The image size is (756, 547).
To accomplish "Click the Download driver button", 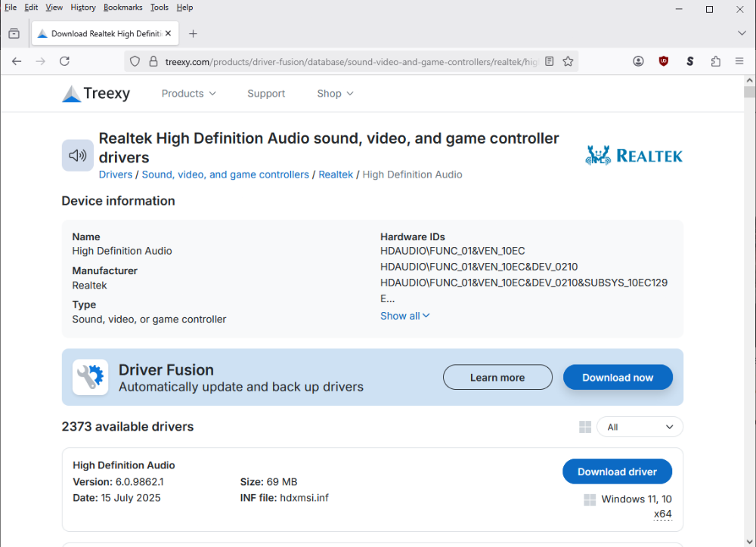I will pos(617,471).
